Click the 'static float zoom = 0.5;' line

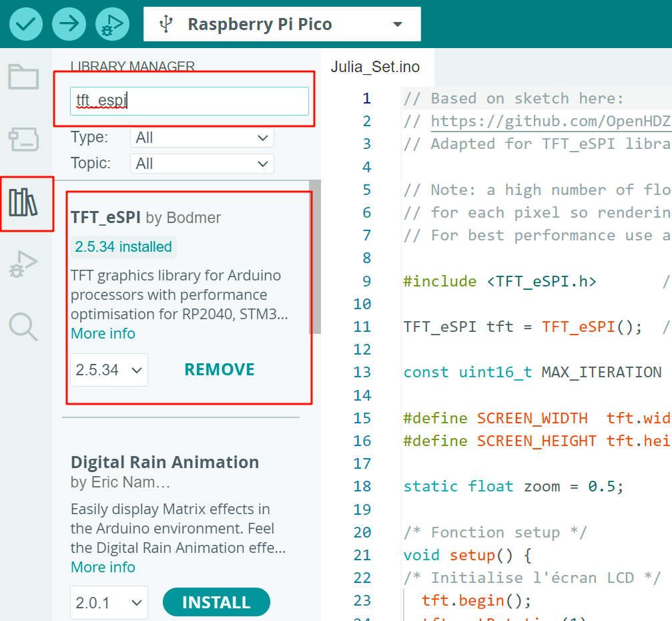pyautogui.click(x=513, y=486)
